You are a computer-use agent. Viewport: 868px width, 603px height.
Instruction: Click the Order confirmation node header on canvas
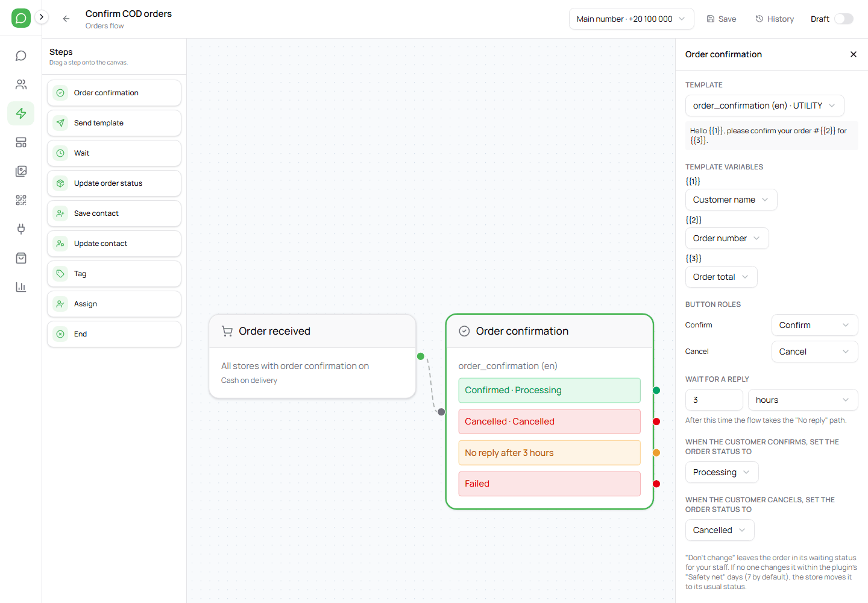pyautogui.click(x=550, y=331)
